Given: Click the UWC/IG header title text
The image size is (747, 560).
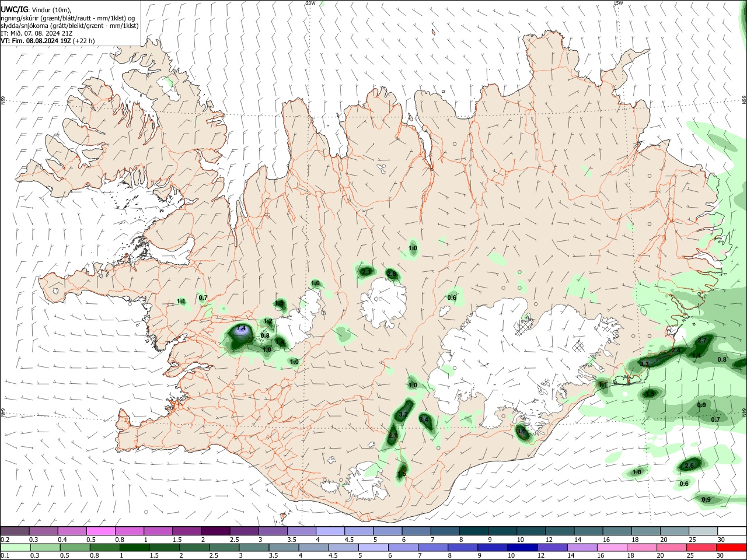Looking at the screenshot, I should tap(13, 9).
